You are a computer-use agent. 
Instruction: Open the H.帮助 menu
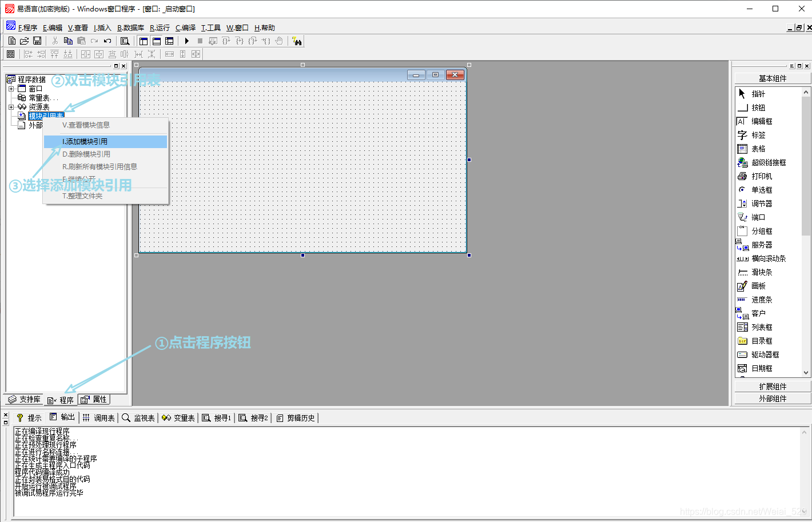[265, 27]
